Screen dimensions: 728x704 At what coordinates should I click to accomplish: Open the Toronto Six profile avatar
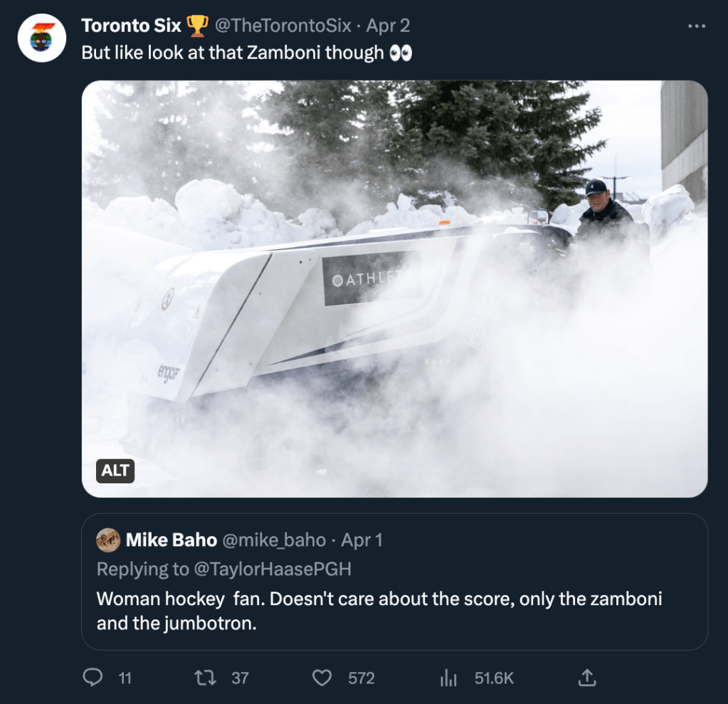[42, 38]
